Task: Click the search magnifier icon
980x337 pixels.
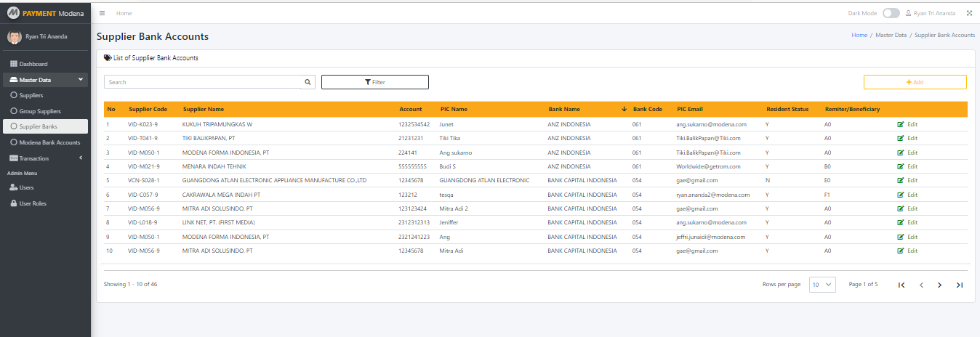Action: (x=308, y=82)
